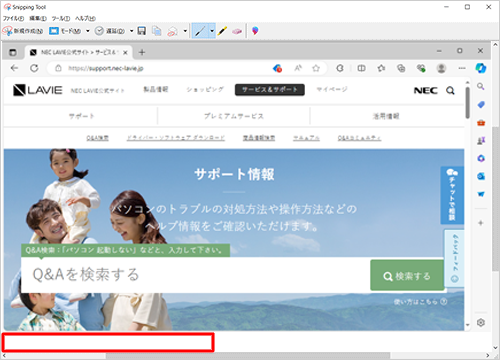
Task: Select the Pen tool
Action: coord(200,31)
